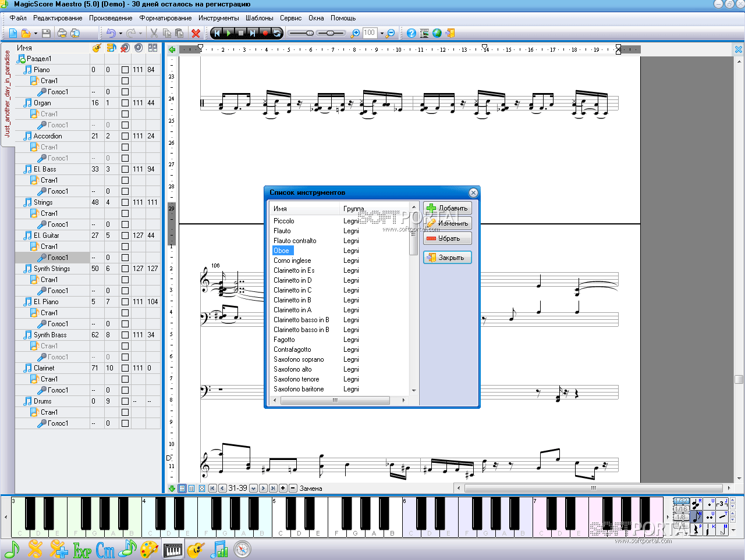This screenshot has width=745, height=560.
Task: Save the score with the floppy icon
Action: 46,33
